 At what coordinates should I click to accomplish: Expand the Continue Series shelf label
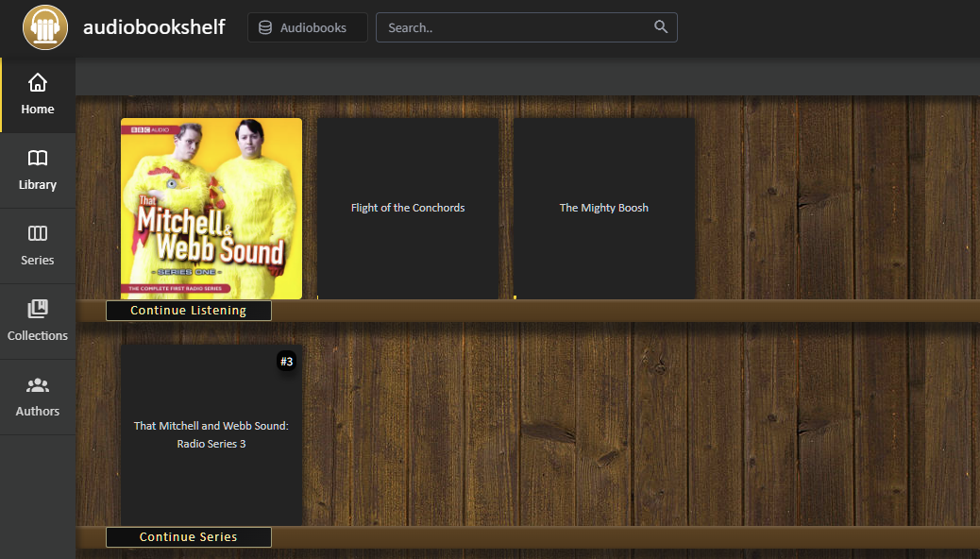tap(188, 536)
